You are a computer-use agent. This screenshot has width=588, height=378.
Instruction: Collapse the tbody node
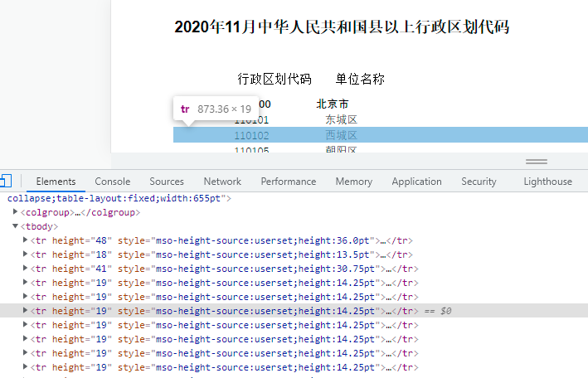pos(15,226)
